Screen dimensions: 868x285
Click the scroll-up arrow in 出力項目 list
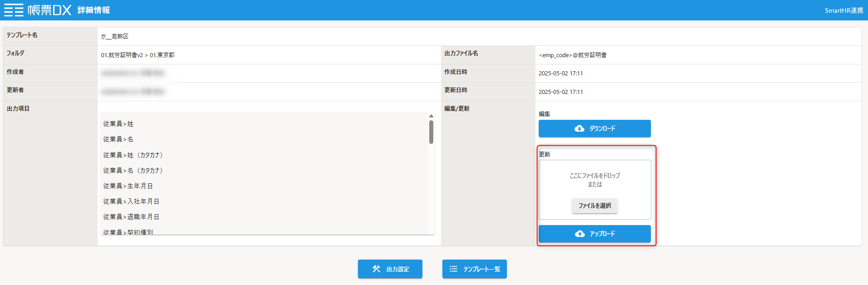(431, 116)
